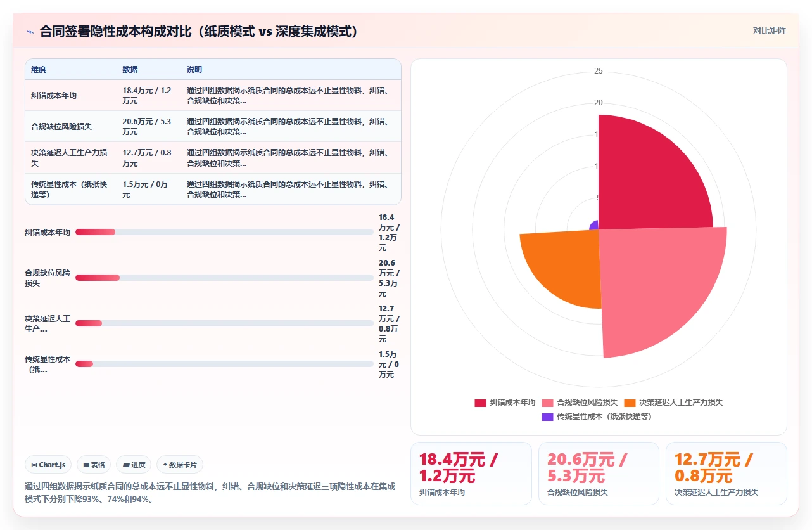This screenshot has height=530, width=812.
Task: Click the 合规缺位风险损失 table row label
Action: click(61, 126)
